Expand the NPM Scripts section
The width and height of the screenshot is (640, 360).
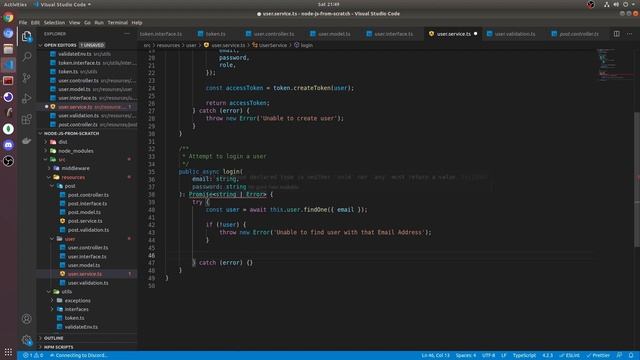click(58, 347)
